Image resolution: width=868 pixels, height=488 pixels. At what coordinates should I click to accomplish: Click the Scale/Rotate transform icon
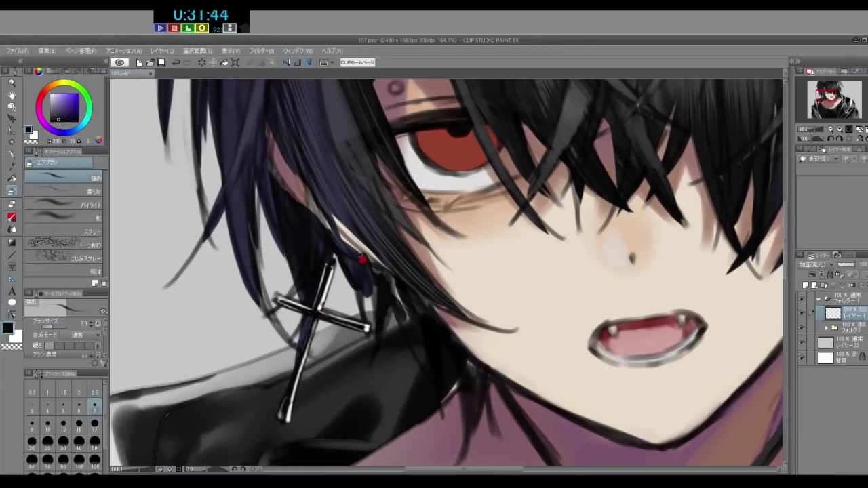tap(235, 62)
